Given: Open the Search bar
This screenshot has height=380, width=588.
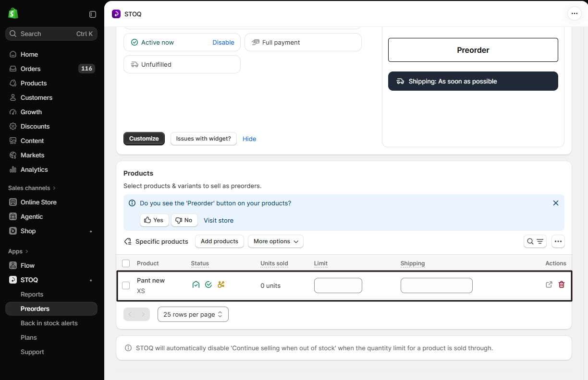Looking at the screenshot, I should coord(51,34).
